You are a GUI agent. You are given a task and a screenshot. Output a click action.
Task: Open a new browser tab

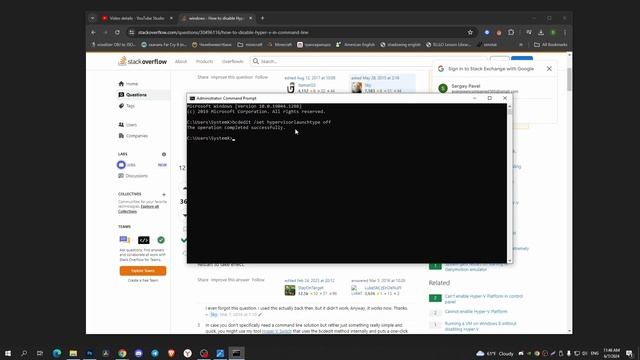point(262,18)
